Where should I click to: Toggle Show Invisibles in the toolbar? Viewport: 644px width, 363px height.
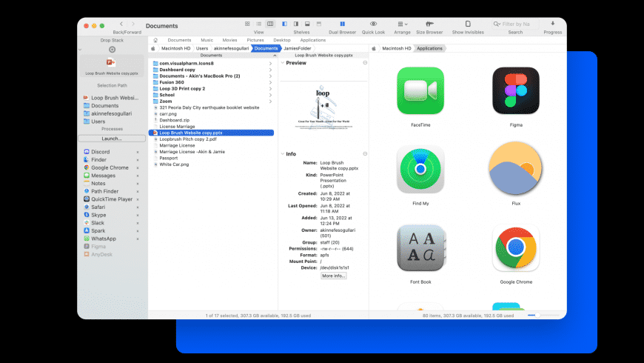pos(468,24)
